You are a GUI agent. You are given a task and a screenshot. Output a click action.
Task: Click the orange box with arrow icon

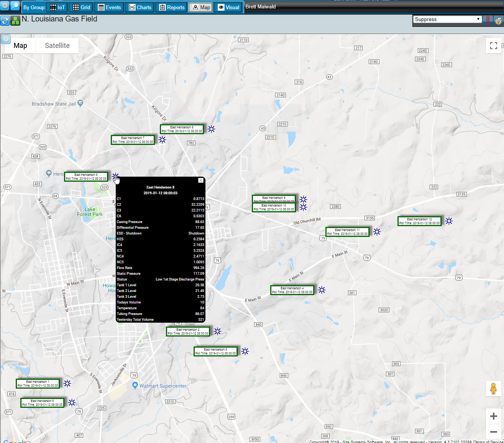click(x=498, y=20)
